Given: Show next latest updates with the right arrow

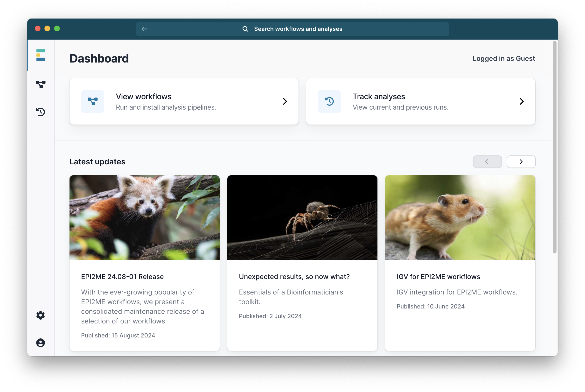Looking at the screenshot, I should (521, 162).
